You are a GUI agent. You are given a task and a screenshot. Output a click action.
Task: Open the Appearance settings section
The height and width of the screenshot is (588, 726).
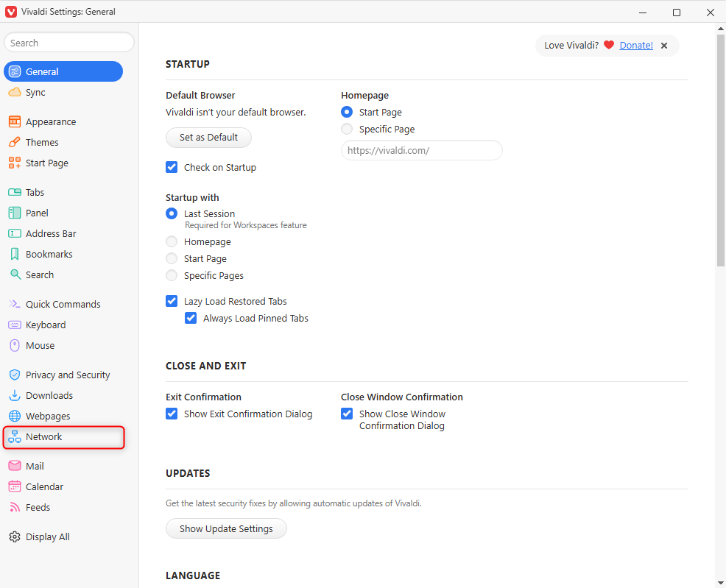point(63,121)
